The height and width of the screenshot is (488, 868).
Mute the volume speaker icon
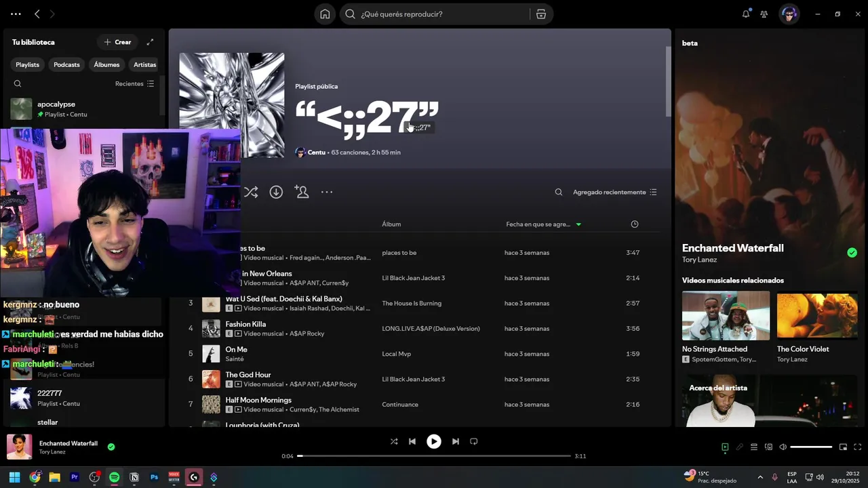(x=783, y=447)
